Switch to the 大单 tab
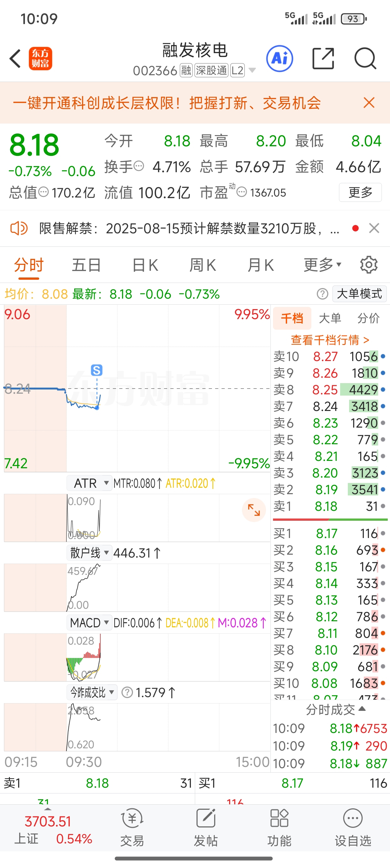 [330, 318]
